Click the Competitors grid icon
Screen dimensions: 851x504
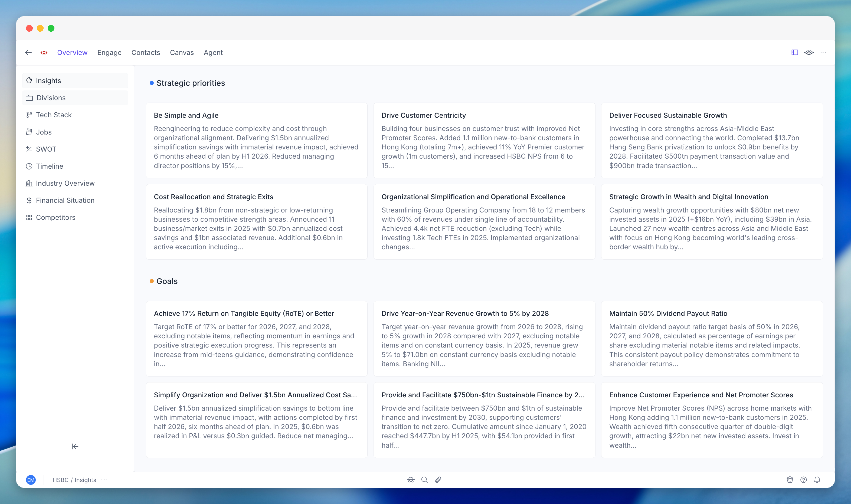point(29,217)
